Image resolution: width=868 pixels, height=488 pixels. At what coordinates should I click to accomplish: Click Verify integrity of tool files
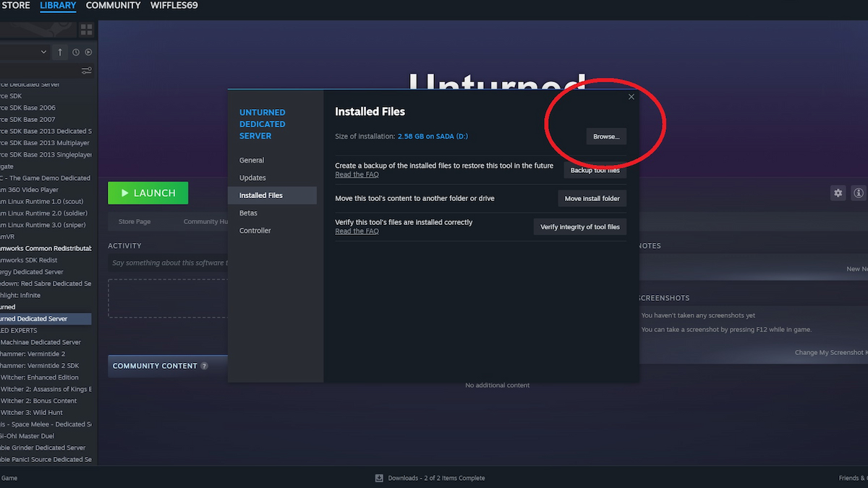coord(579,227)
